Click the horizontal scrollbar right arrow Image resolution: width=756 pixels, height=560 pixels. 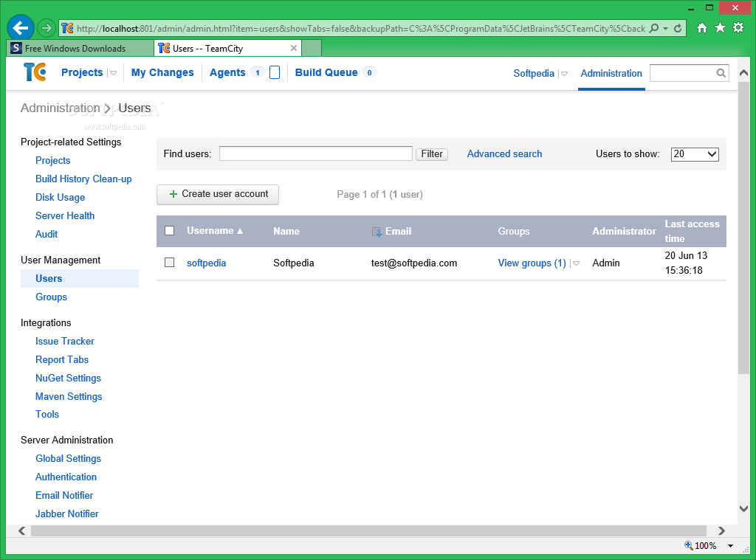click(x=721, y=530)
